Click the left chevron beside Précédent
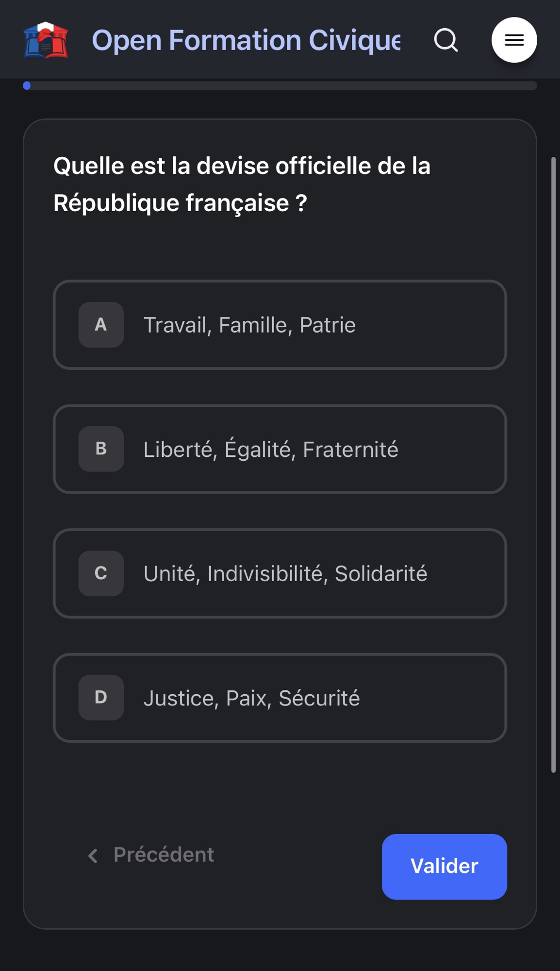The image size is (560, 971). click(x=93, y=855)
